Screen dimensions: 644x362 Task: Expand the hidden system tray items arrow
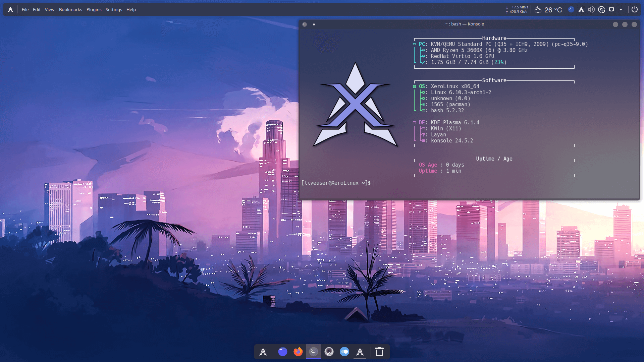pyautogui.click(x=621, y=9)
